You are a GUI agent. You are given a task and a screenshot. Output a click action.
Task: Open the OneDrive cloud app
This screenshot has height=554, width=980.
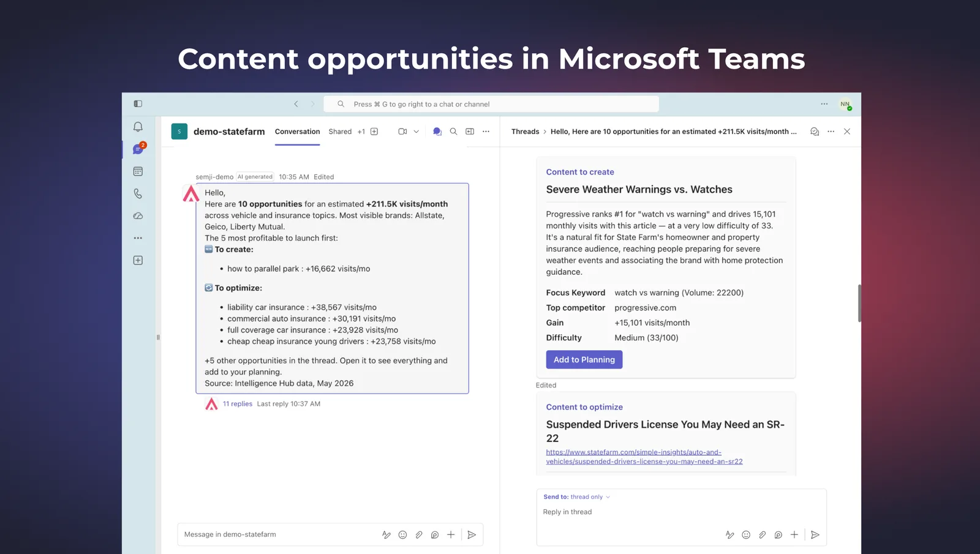point(138,216)
